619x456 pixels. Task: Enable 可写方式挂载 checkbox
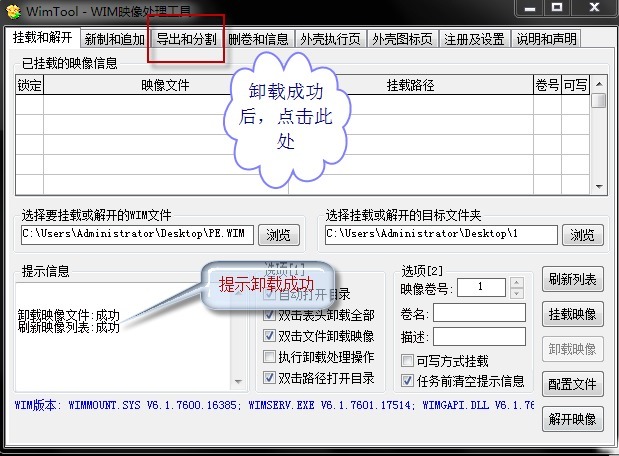(x=407, y=360)
